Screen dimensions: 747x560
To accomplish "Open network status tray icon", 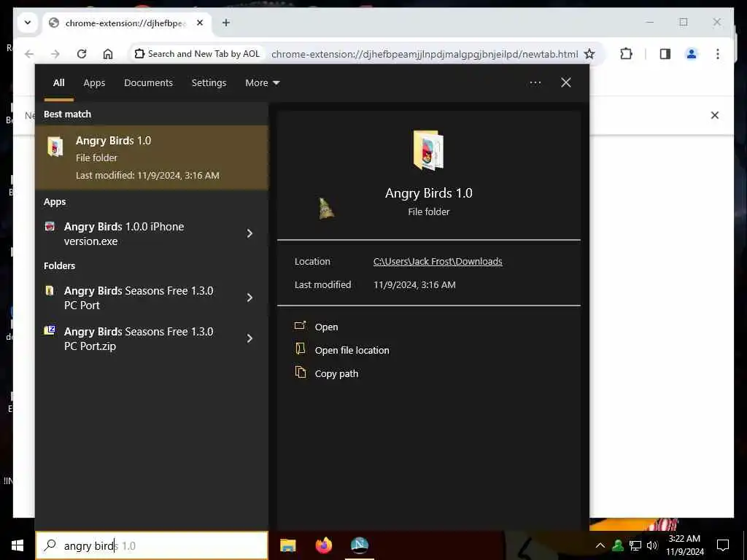I will (x=635, y=545).
